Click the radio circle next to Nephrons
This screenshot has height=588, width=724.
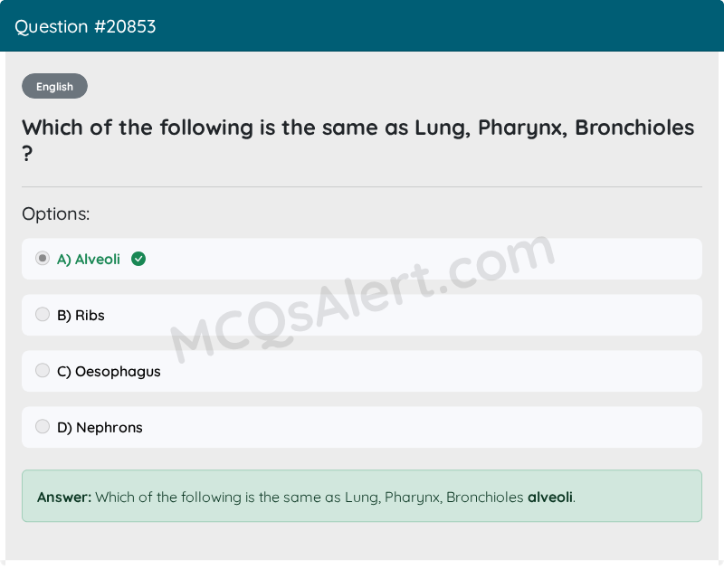click(x=43, y=426)
